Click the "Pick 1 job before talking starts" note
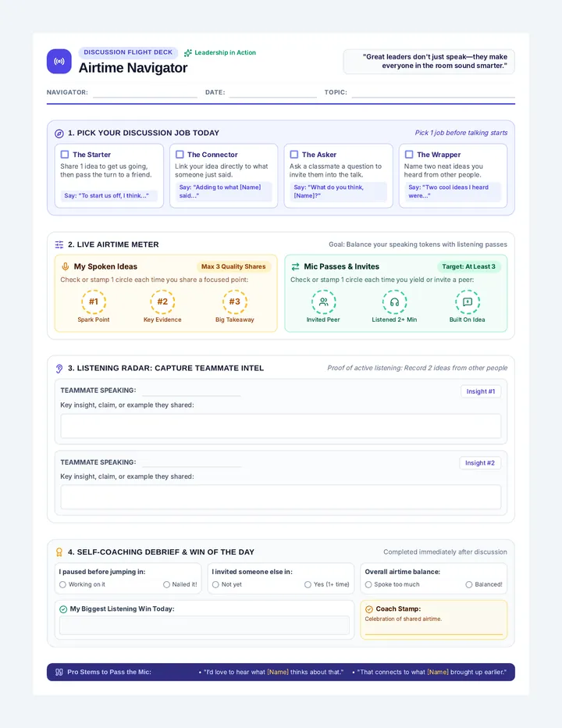562x728 pixels. (x=461, y=133)
